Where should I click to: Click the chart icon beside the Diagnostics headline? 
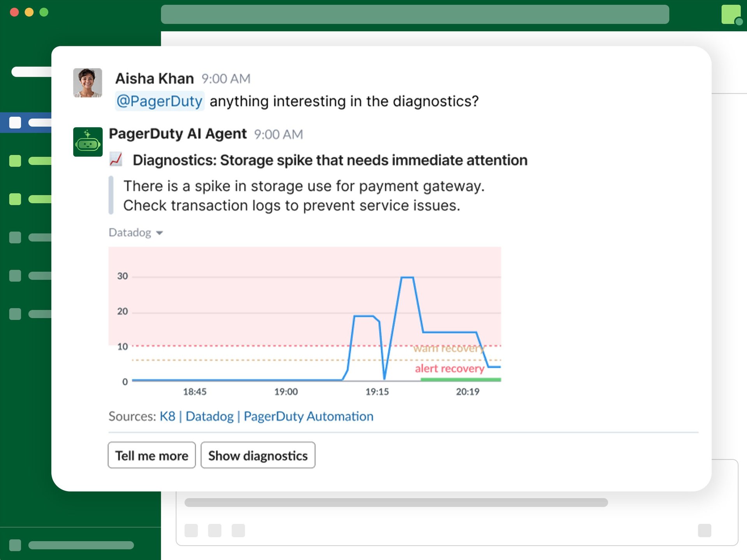click(x=116, y=160)
